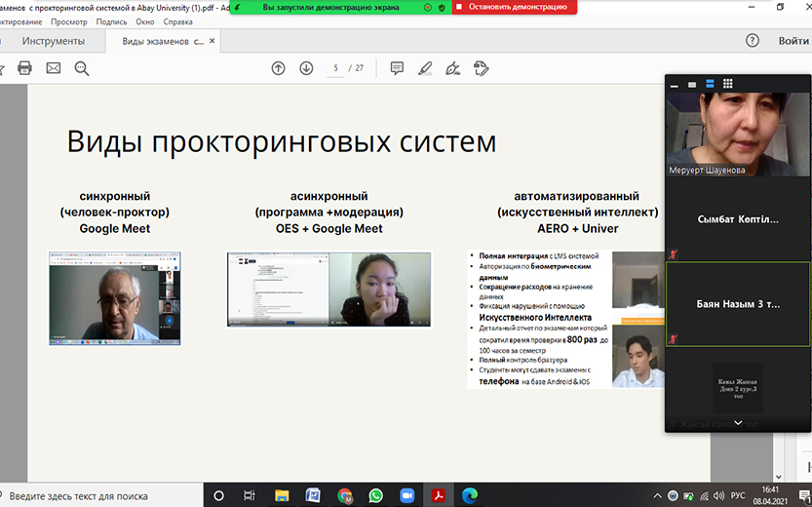Print the PDF document
The height and width of the screenshot is (507, 812).
[24, 68]
